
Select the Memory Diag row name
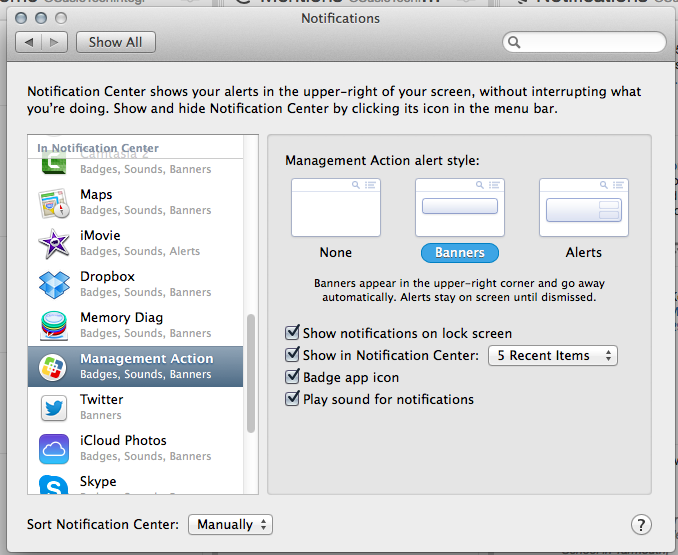tap(122, 318)
